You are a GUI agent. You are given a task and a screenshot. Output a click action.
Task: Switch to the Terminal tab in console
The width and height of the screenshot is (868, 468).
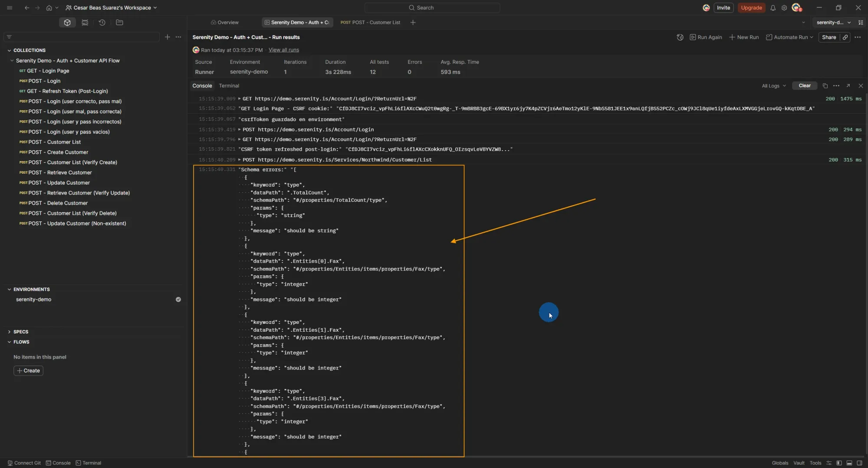(x=229, y=86)
